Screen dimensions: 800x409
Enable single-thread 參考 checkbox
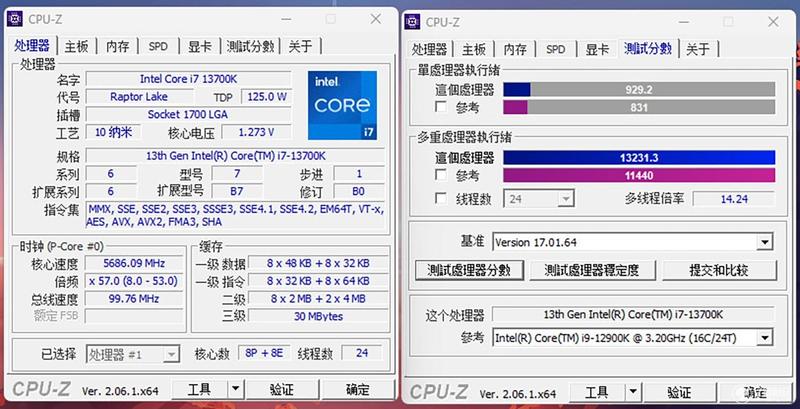[441, 107]
